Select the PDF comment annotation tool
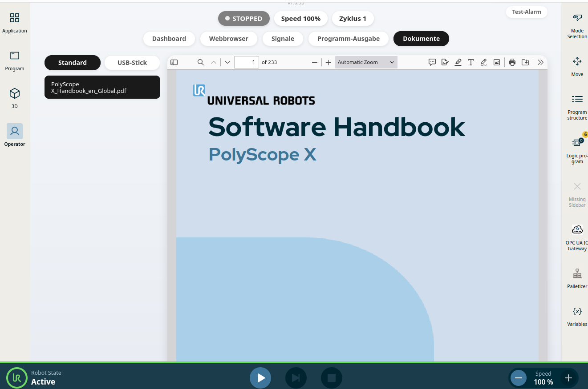588x389 pixels. tap(432, 62)
